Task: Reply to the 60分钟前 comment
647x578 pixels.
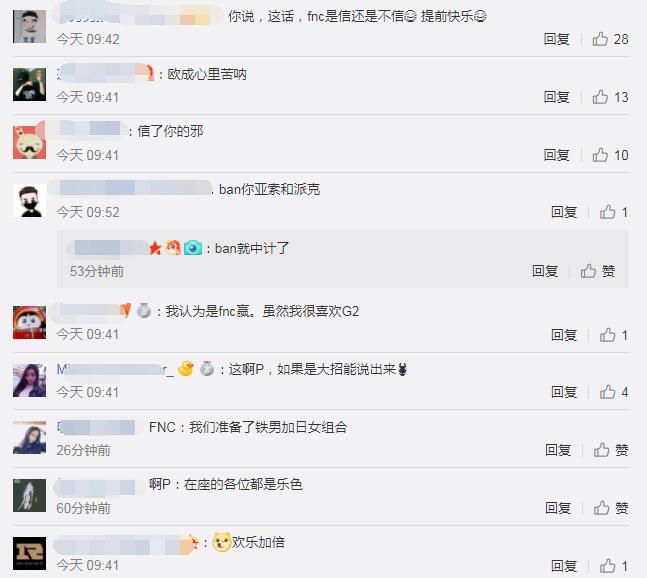Action: click(x=558, y=508)
